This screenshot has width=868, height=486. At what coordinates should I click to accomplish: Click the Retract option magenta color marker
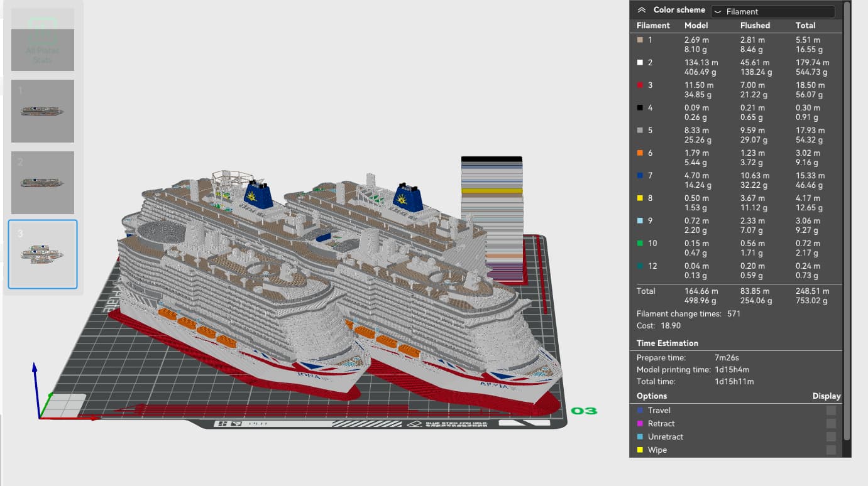[640, 423]
